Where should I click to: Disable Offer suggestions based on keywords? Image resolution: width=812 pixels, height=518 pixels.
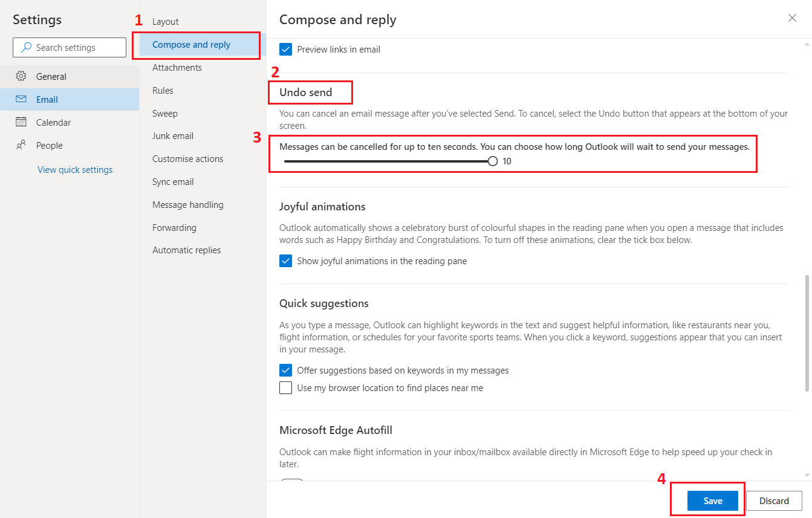pyautogui.click(x=285, y=370)
